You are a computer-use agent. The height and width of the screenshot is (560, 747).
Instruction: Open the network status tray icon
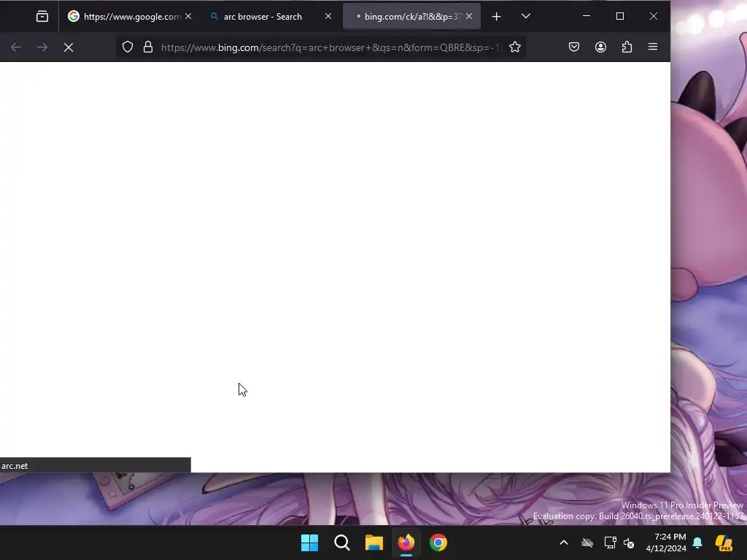pos(611,542)
